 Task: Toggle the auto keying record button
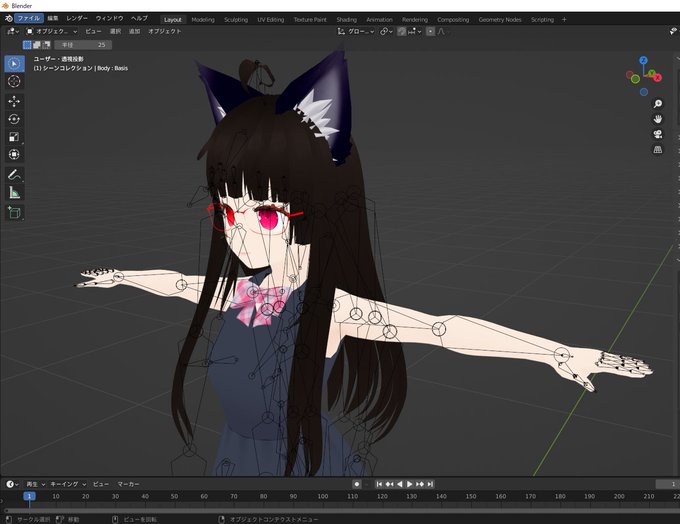click(x=357, y=484)
